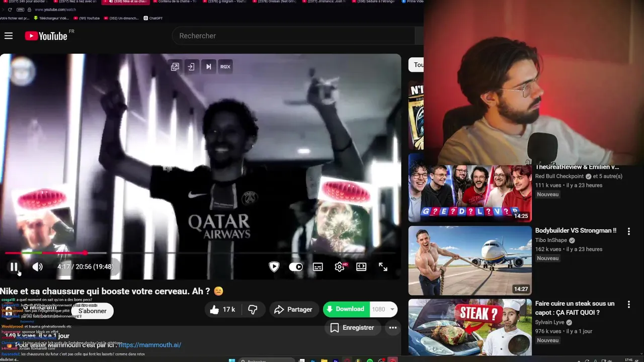
Task: Click the Faire cuire un steak title
Action: tap(575, 308)
